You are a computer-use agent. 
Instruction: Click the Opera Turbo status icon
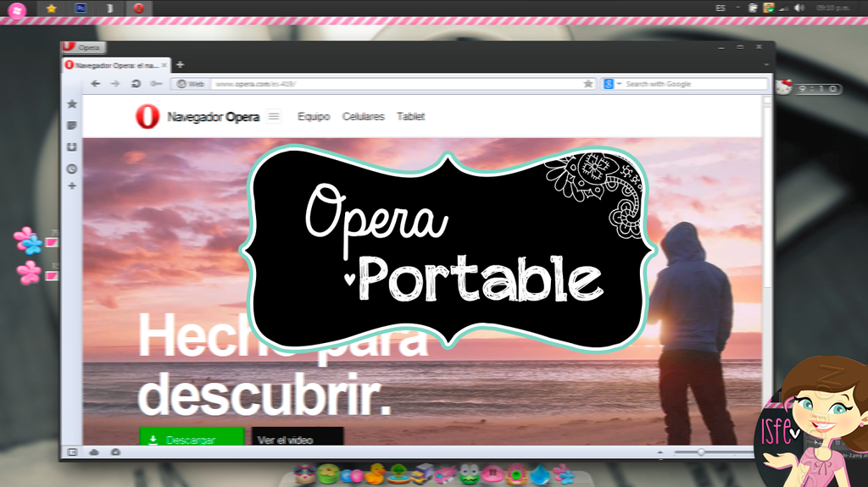115,452
